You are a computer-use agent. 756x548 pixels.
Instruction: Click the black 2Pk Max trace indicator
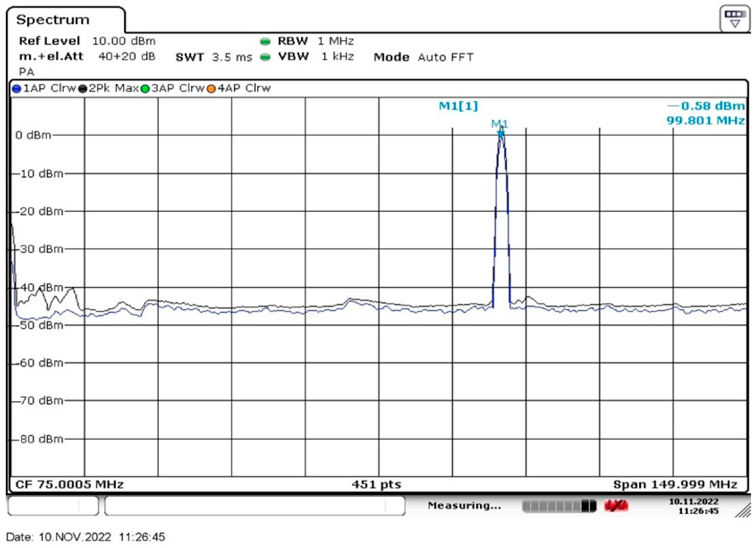[83, 89]
